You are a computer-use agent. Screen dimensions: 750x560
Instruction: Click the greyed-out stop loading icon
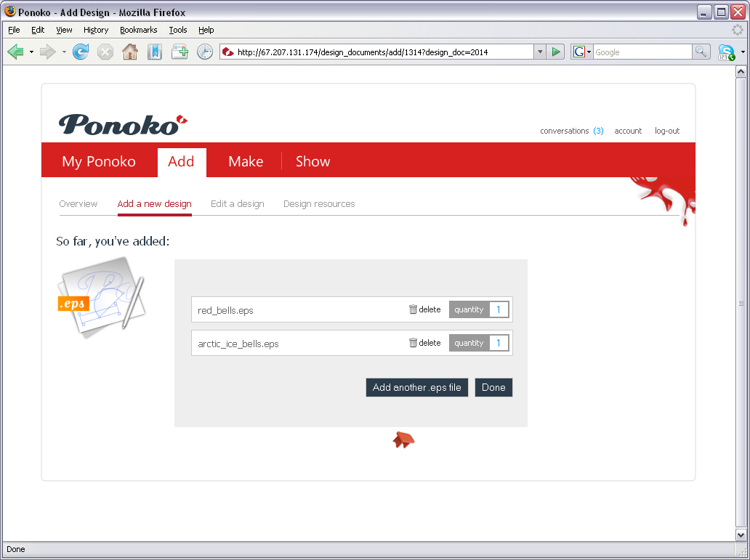[105, 52]
